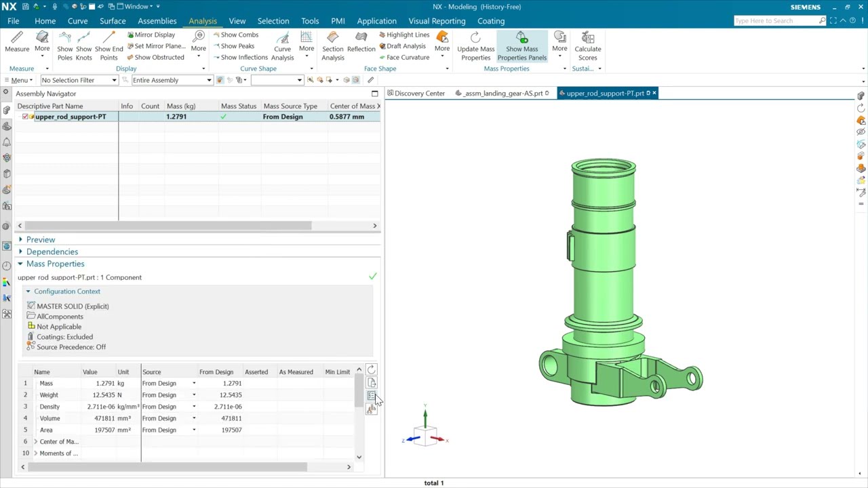This screenshot has height=488, width=868.
Task: Open the File menu
Action: pos(13,21)
